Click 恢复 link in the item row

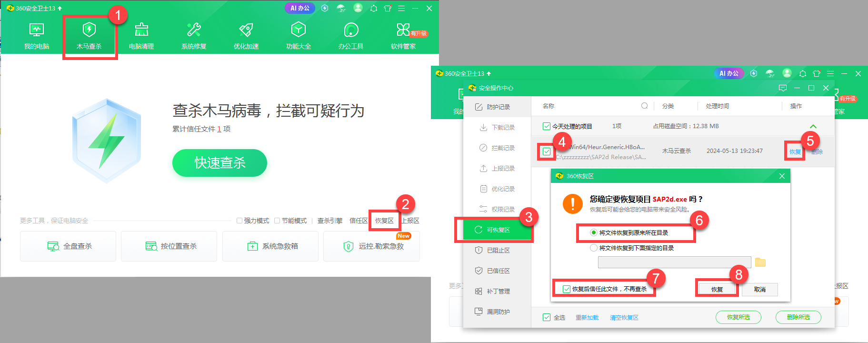click(x=795, y=152)
